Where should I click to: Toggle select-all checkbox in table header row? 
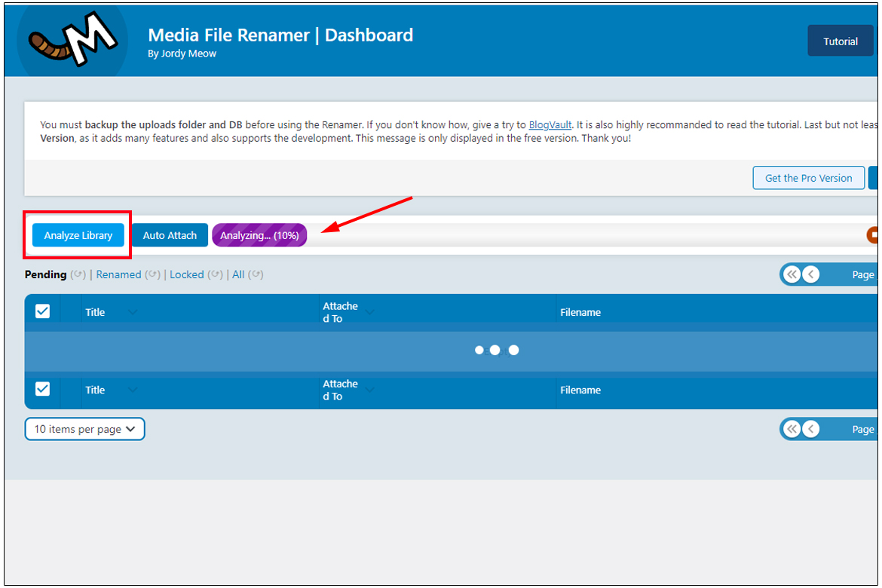pyautogui.click(x=43, y=311)
